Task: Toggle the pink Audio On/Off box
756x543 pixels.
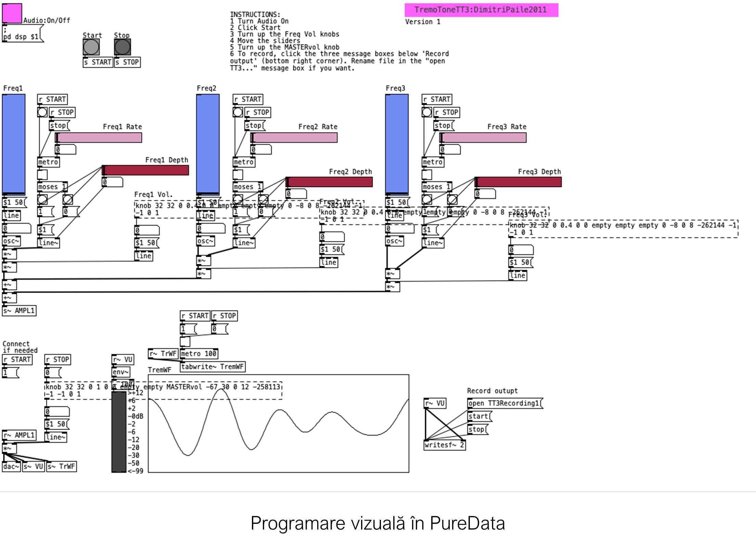Action: [x=12, y=13]
